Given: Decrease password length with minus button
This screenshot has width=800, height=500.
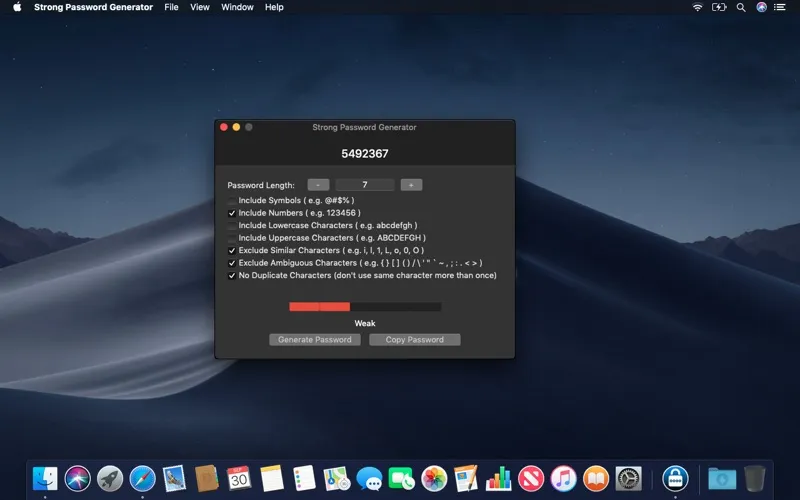Looking at the screenshot, I should pyautogui.click(x=318, y=185).
